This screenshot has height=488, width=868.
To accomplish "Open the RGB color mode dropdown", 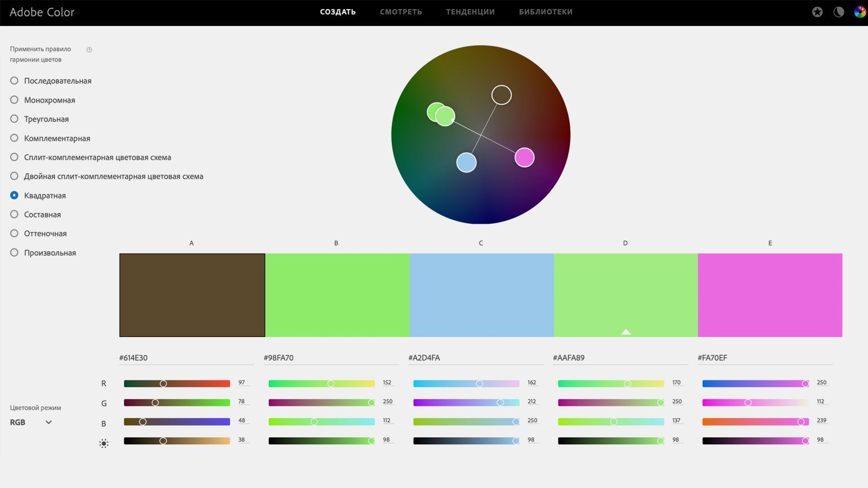I will [x=31, y=422].
